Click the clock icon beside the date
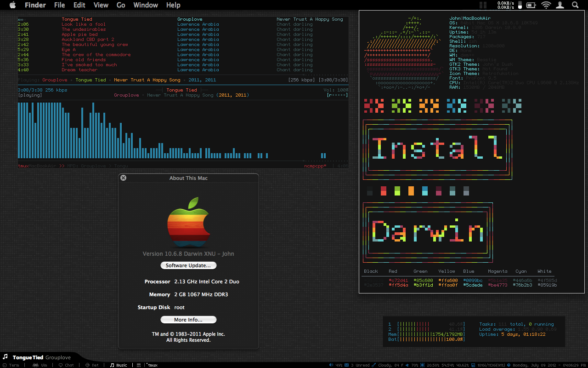588x368 pixels. click(x=509, y=365)
